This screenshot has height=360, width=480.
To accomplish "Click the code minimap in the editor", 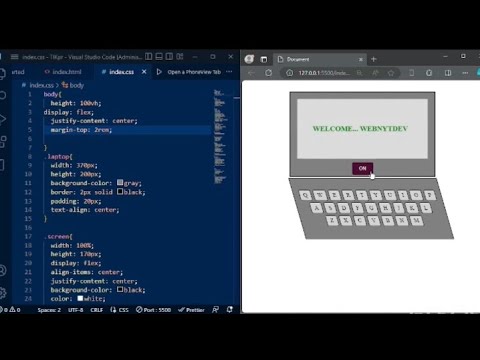I will (x=220, y=137).
